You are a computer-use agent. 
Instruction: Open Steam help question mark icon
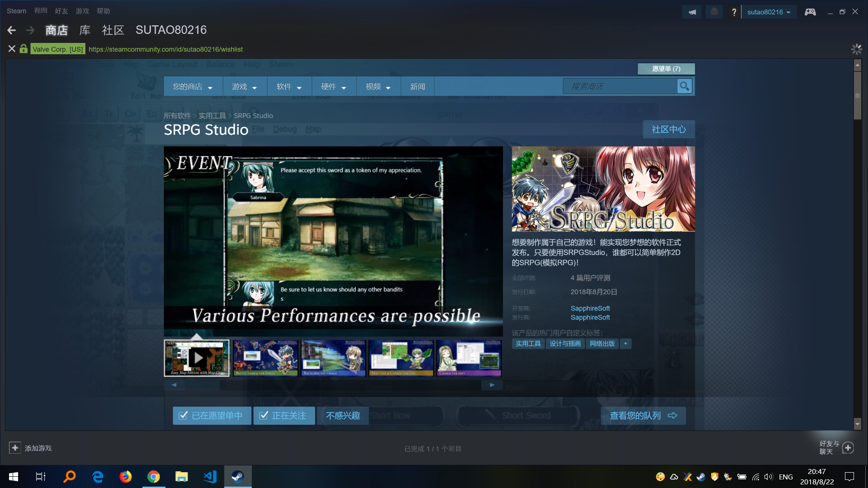(x=734, y=12)
